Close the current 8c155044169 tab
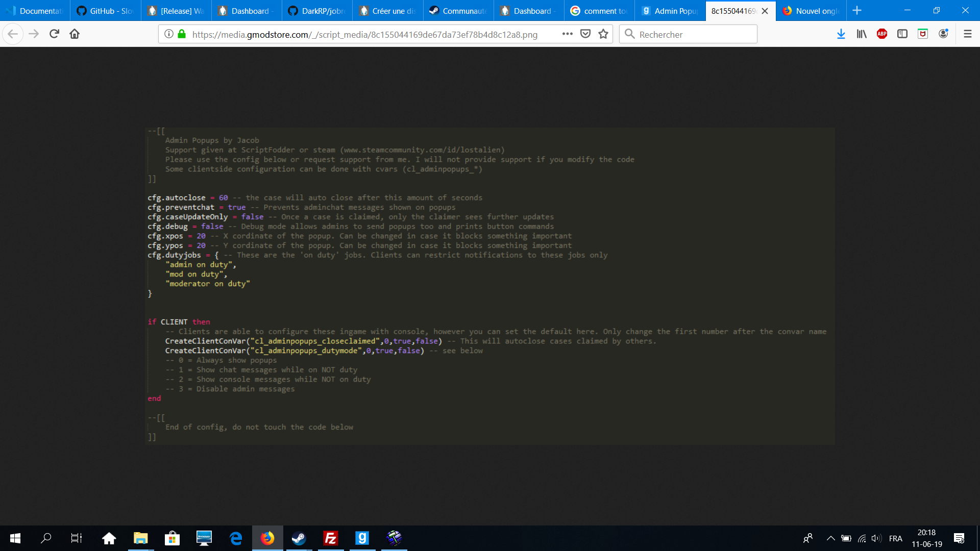The height and width of the screenshot is (551, 980). click(765, 11)
